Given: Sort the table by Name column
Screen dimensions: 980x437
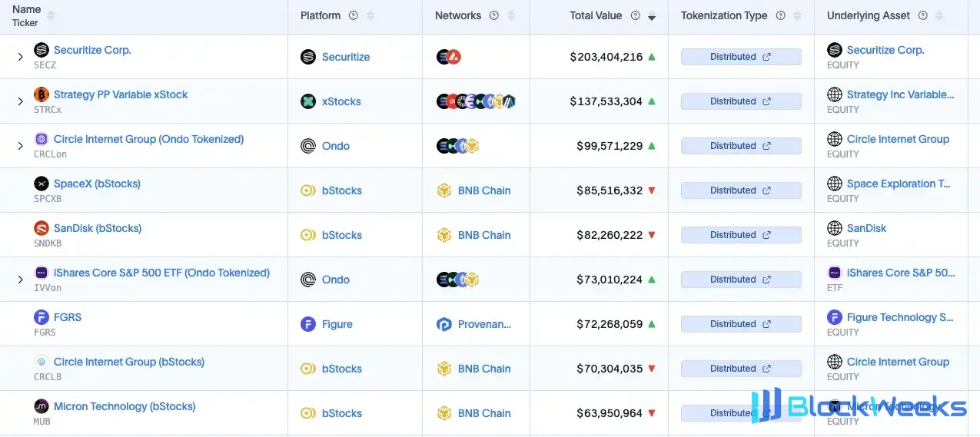Looking at the screenshot, I should point(51,15).
